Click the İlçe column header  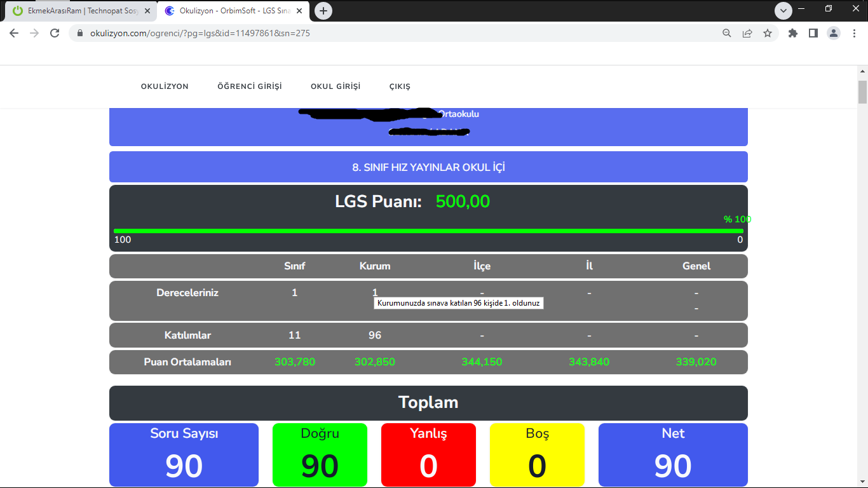click(x=482, y=266)
